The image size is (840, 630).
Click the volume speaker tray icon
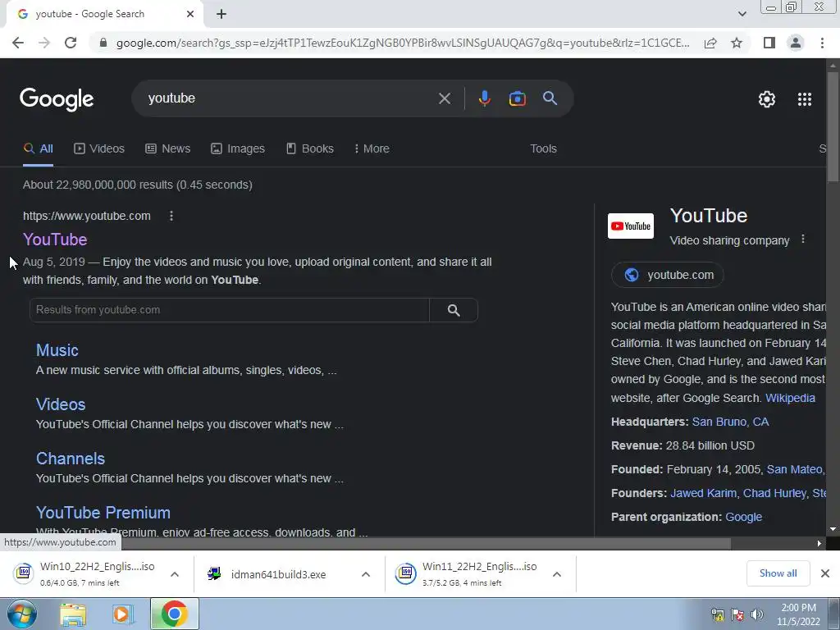(x=756, y=614)
